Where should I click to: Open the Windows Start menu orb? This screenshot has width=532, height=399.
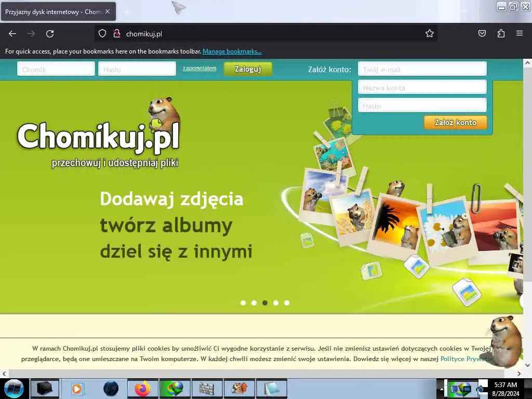coord(14,389)
